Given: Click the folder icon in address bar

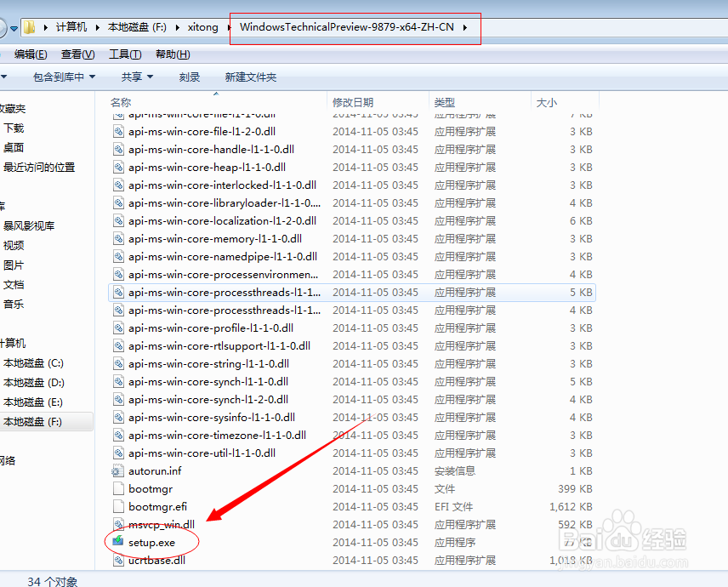Looking at the screenshot, I should pos(29,27).
